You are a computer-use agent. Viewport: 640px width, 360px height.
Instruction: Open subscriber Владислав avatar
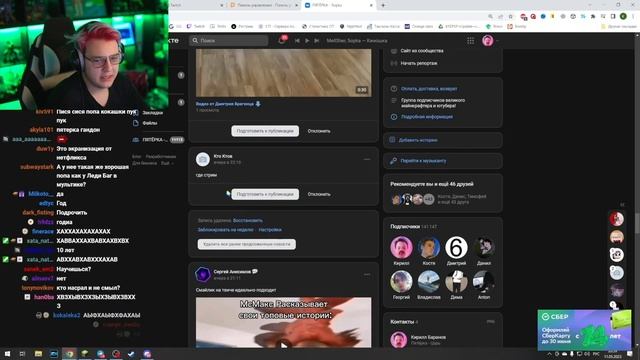point(429,282)
